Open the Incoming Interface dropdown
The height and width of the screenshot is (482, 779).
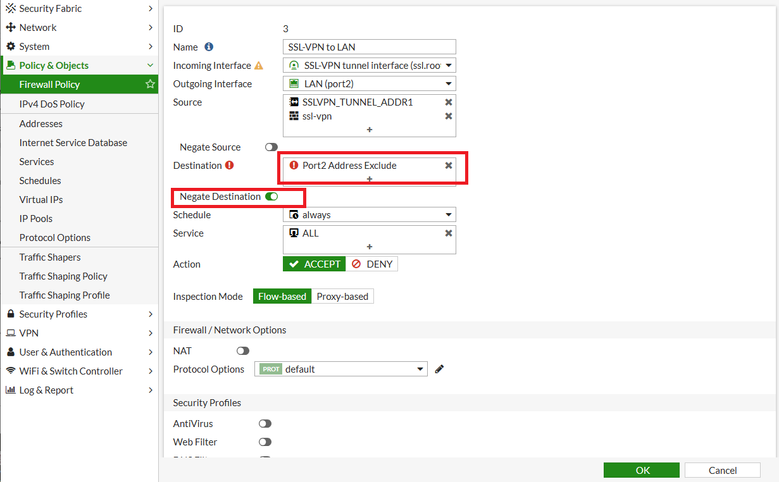click(369, 65)
